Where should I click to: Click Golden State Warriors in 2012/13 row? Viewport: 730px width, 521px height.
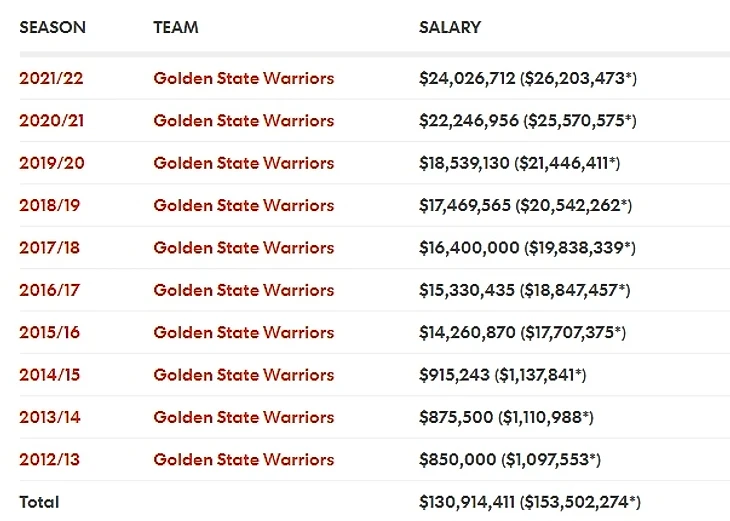[x=243, y=459]
